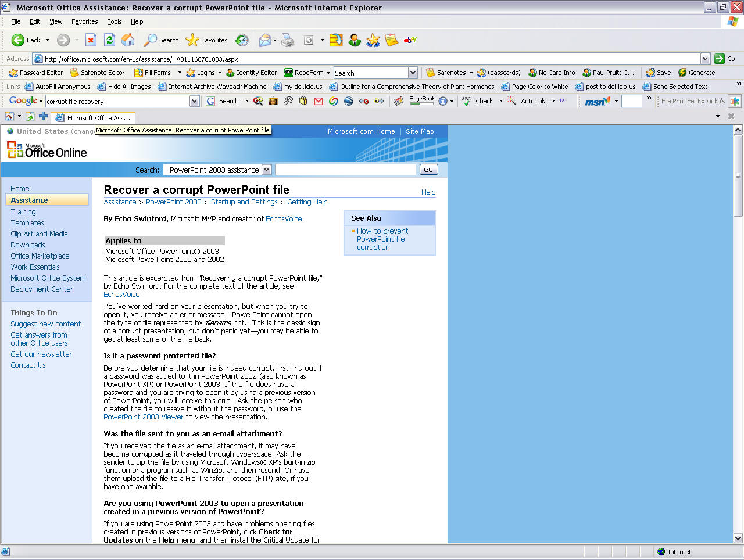Go back with the Back arrow button
Screen dimensions: 744x560
(26, 40)
